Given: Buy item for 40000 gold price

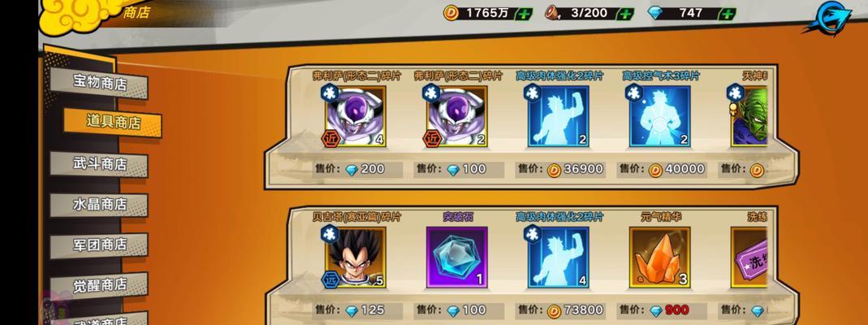Looking at the screenshot, I should coord(662,170).
